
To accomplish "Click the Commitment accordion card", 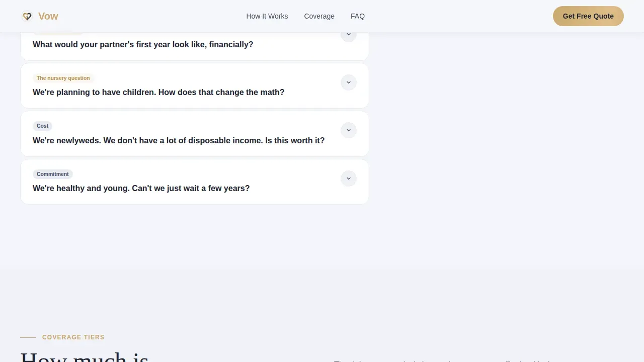I will pos(195,182).
